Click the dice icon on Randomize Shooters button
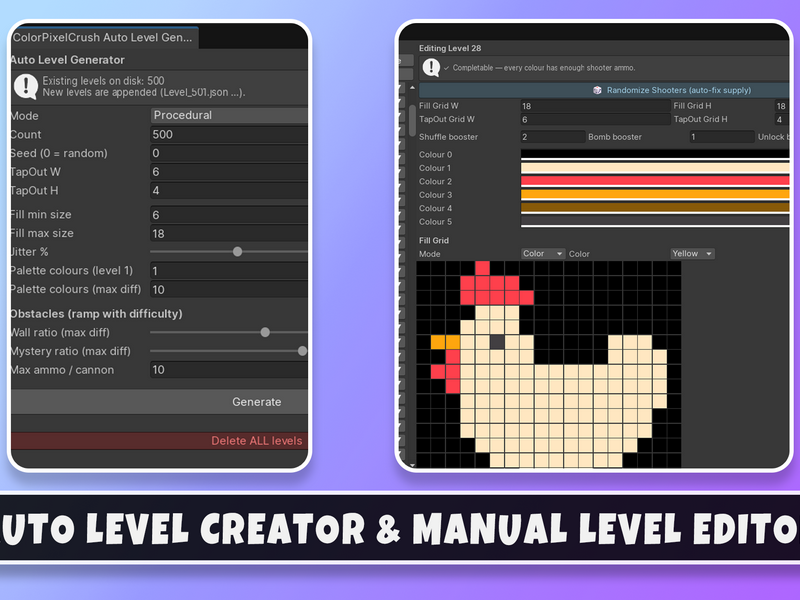 coord(597,90)
